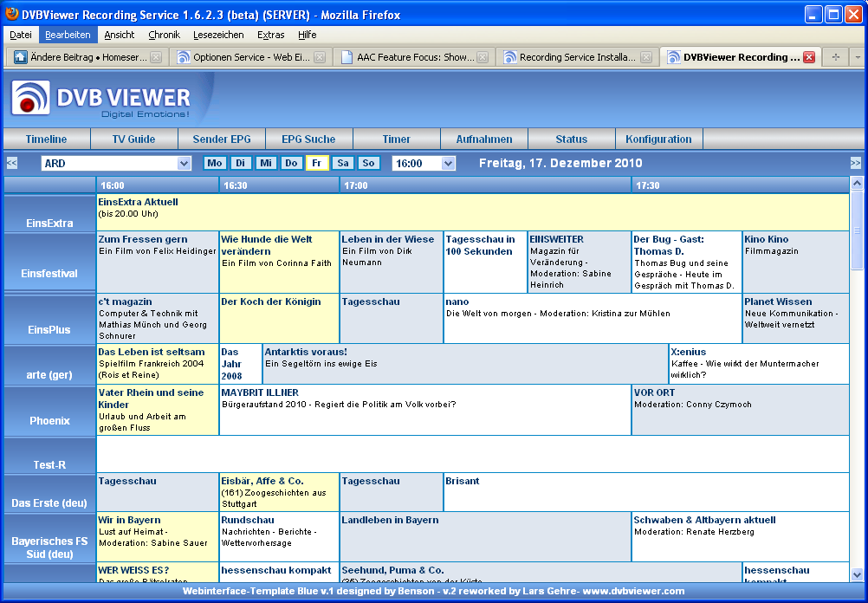Click the DVB Viewer logo
Screen dimensions: 868x603
coord(100,100)
